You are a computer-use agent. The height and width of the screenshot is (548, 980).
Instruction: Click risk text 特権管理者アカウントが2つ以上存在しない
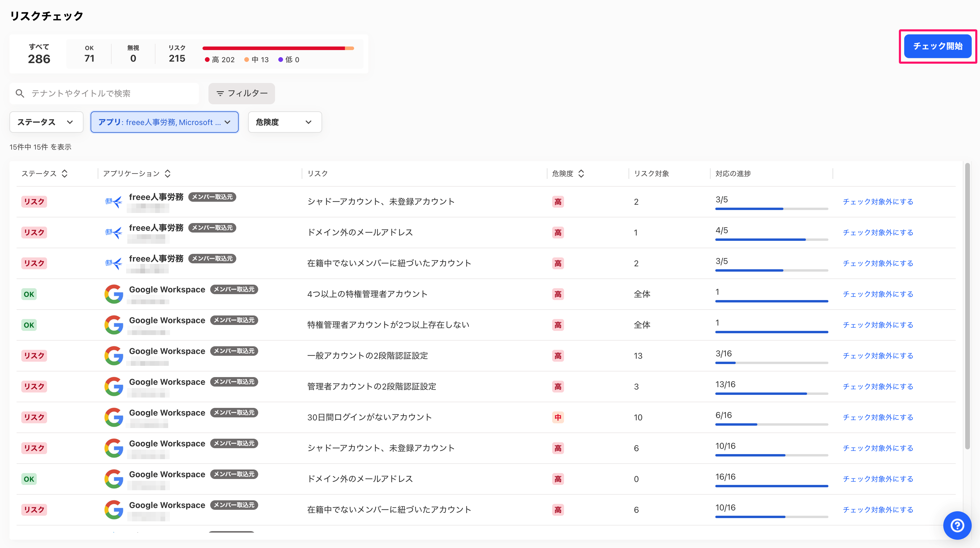pyautogui.click(x=388, y=325)
